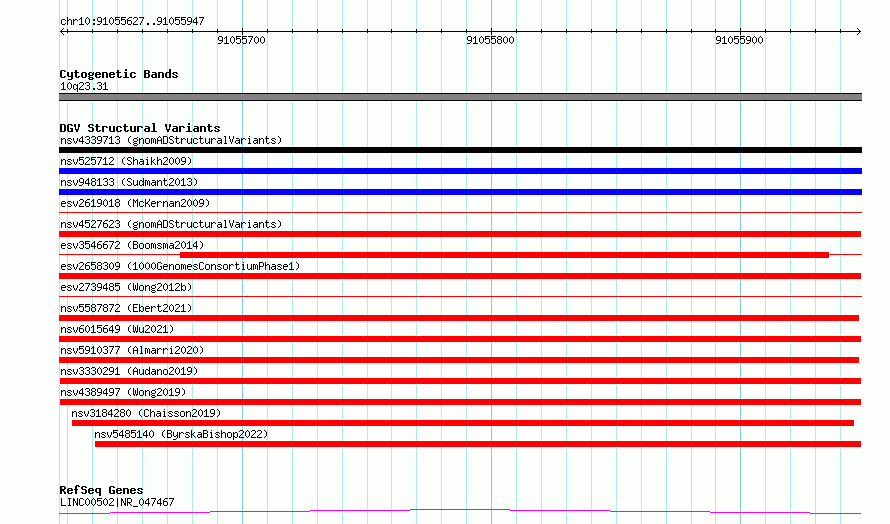The image size is (890, 524).
Task: Click the blue bar under nsv525712 (Shaikh2009)
Action: pyautogui.click(x=460, y=171)
